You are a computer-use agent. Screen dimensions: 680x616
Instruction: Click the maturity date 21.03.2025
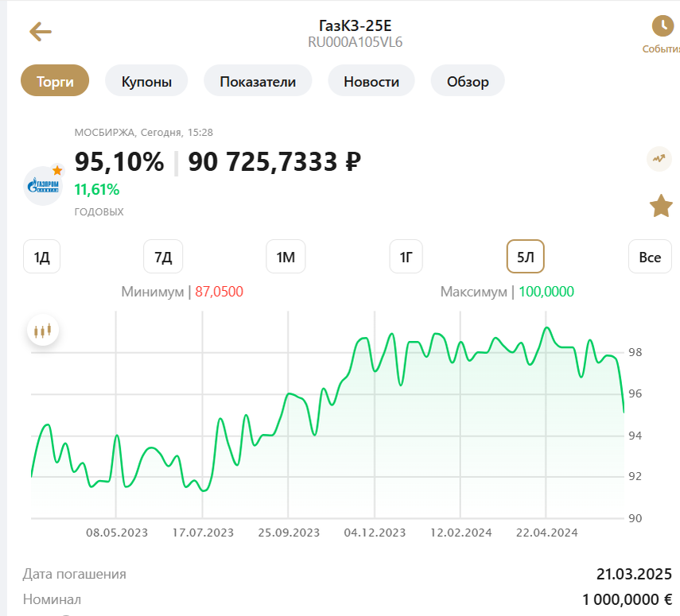click(x=634, y=574)
